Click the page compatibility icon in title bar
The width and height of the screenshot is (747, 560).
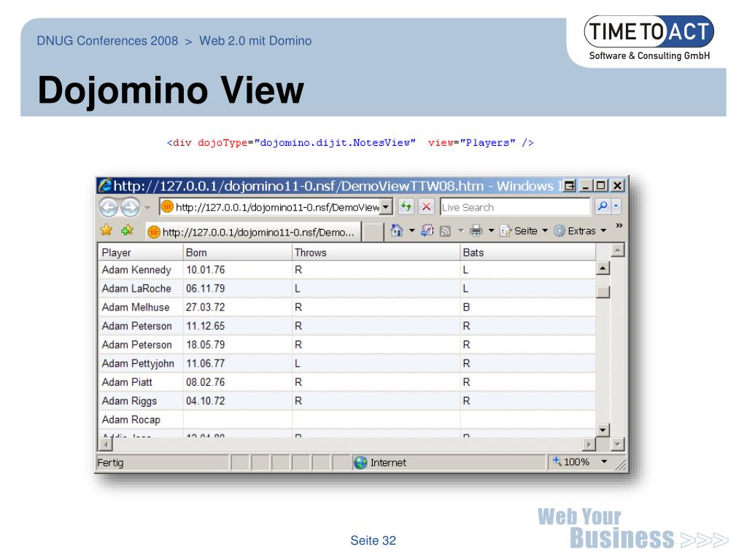click(x=569, y=186)
